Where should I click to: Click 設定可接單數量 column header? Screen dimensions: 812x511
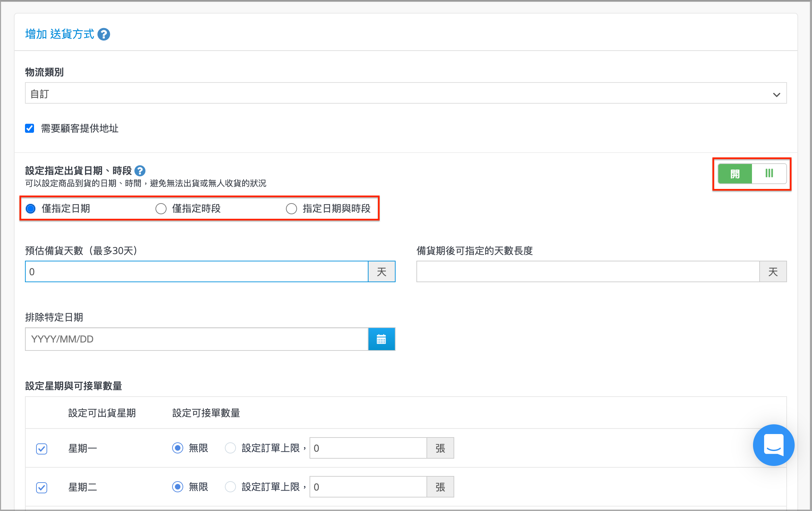click(x=206, y=413)
